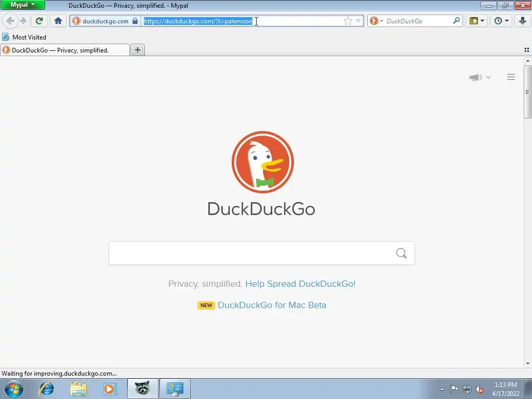Open the history menu button
This screenshot has height=399, width=532.
pyautogui.click(x=501, y=21)
